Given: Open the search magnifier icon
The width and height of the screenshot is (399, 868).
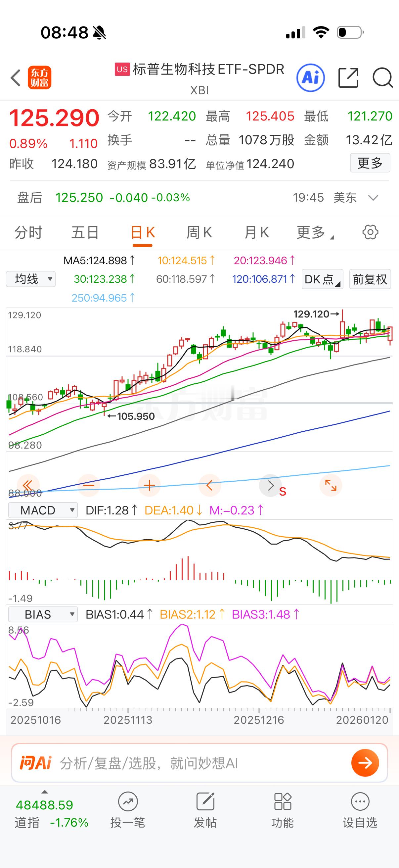Looking at the screenshot, I should [x=383, y=78].
